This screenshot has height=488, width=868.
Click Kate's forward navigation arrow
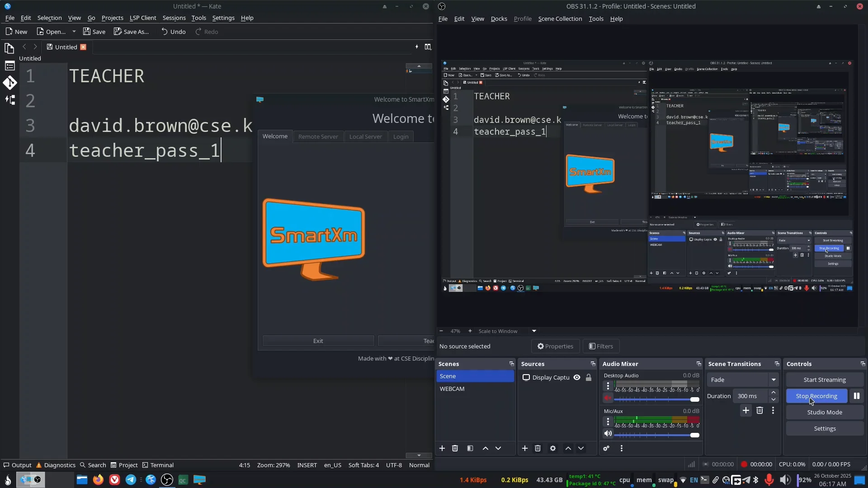click(x=35, y=47)
